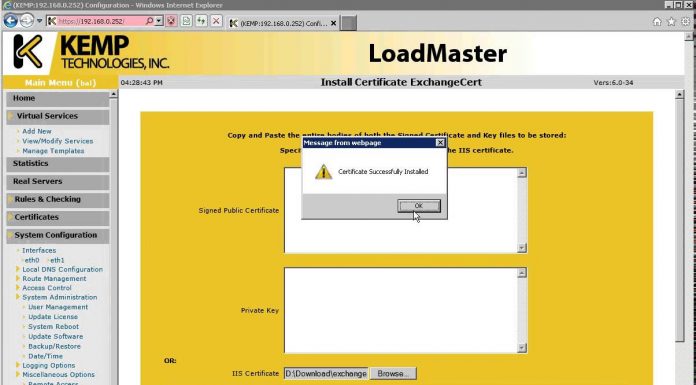The height and width of the screenshot is (385, 696).
Task: Expand Miscellaneous Options
Action: [x=58, y=375]
